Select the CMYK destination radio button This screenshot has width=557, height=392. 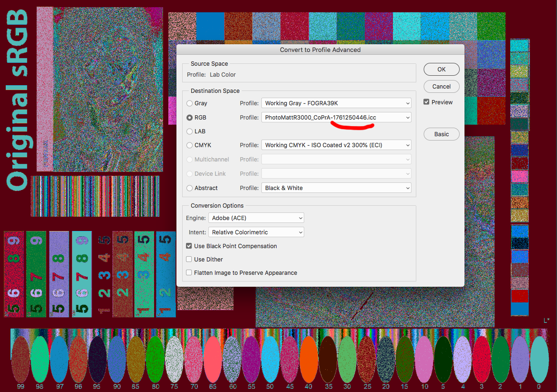pyautogui.click(x=190, y=145)
